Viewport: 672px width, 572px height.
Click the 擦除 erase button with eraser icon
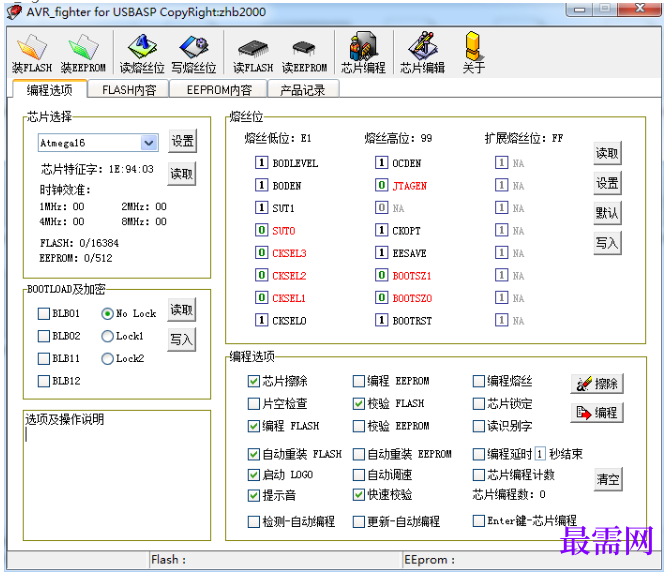tap(597, 383)
